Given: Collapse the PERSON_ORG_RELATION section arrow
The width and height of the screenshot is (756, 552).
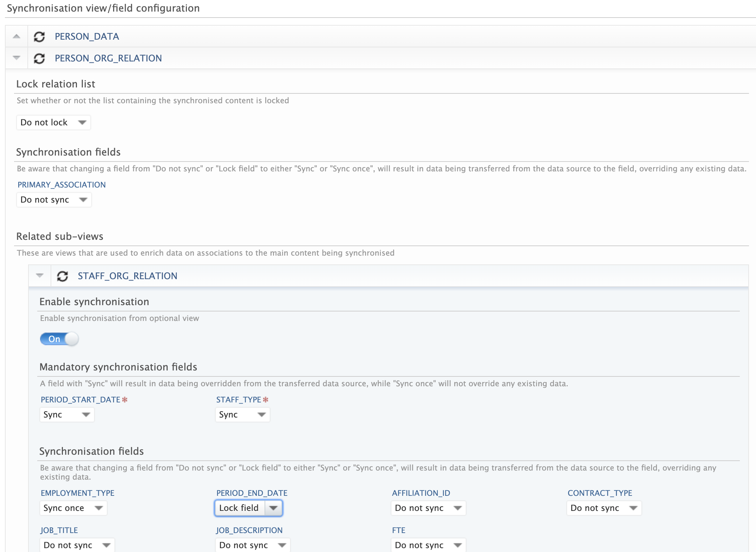Looking at the screenshot, I should click(17, 58).
